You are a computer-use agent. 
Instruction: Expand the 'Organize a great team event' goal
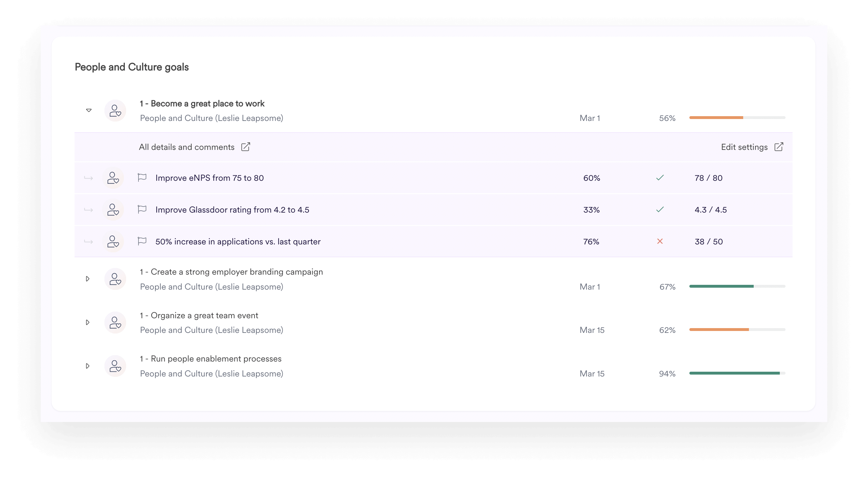coord(88,322)
